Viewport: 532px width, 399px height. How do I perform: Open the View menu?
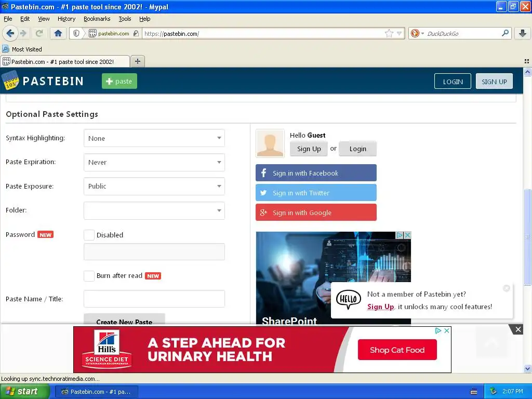pyautogui.click(x=44, y=19)
